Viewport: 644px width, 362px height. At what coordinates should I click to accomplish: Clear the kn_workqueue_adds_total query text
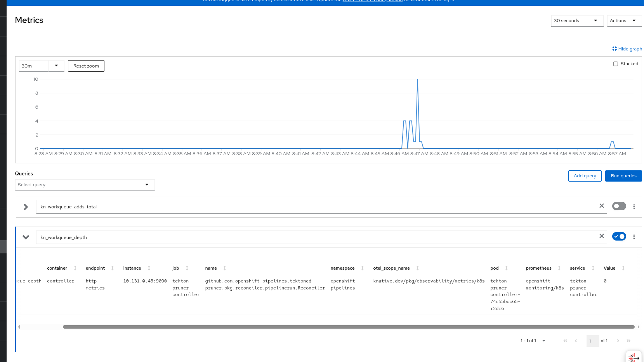[x=602, y=206]
